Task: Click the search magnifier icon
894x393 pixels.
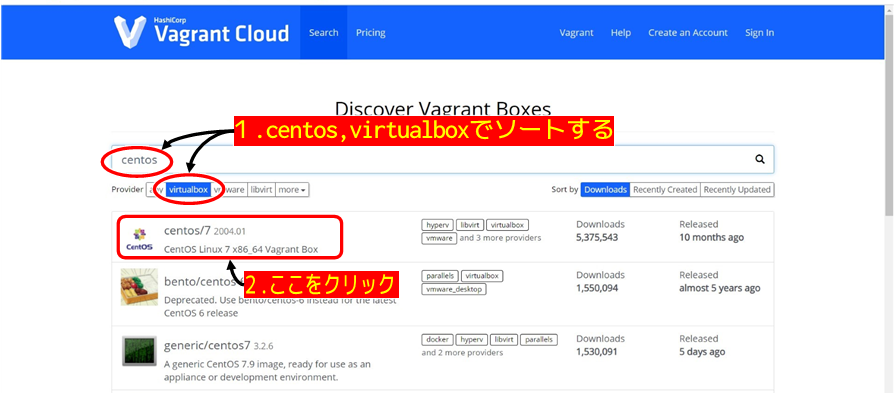Action: point(759,160)
